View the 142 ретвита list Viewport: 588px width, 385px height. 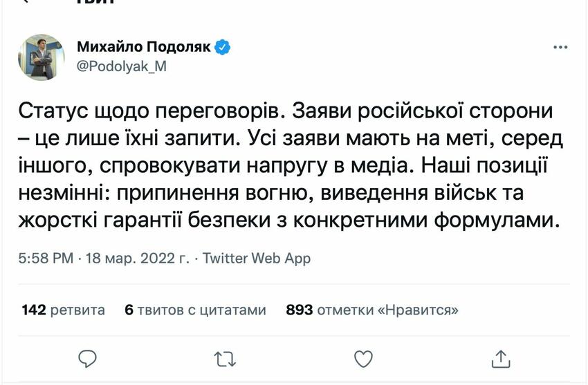(x=64, y=310)
